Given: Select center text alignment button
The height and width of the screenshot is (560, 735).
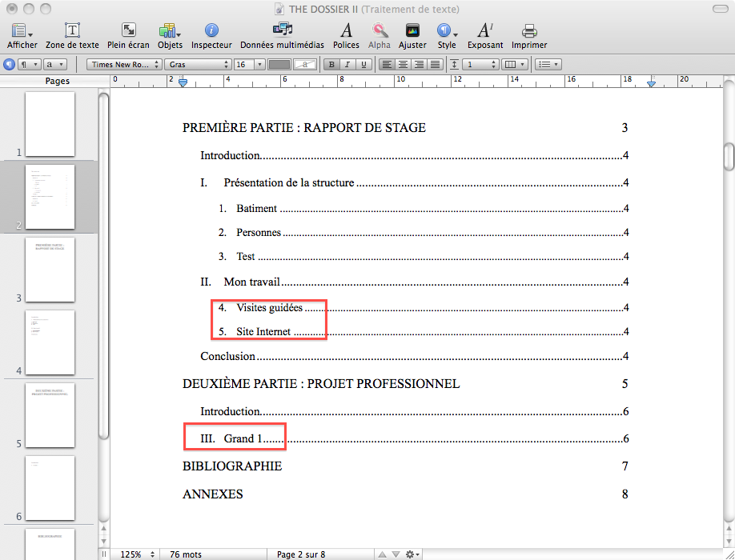Looking at the screenshot, I should [x=403, y=64].
